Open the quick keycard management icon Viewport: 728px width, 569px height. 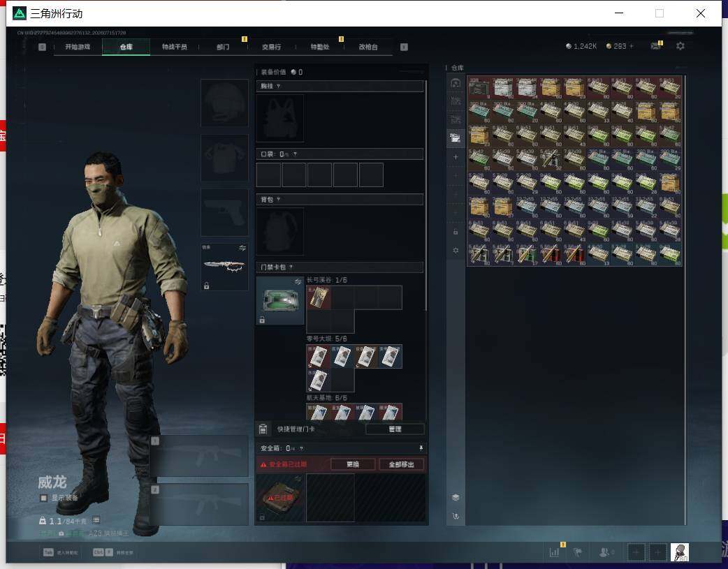click(x=263, y=429)
